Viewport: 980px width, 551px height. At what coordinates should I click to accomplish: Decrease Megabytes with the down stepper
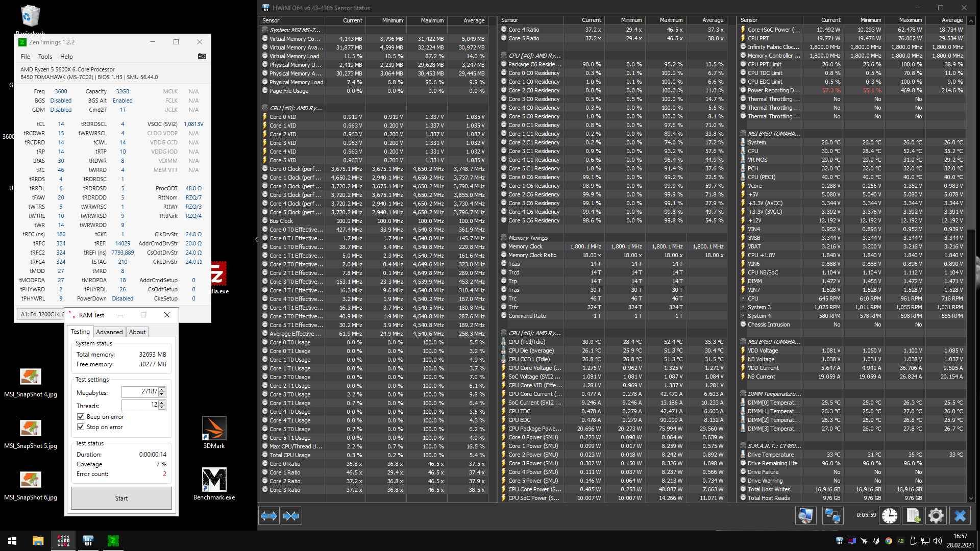162,394
